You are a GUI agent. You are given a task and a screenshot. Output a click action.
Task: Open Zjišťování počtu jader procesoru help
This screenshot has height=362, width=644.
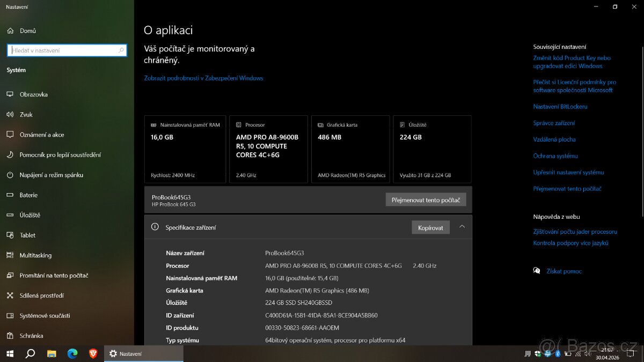pyautogui.click(x=575, y=232)
